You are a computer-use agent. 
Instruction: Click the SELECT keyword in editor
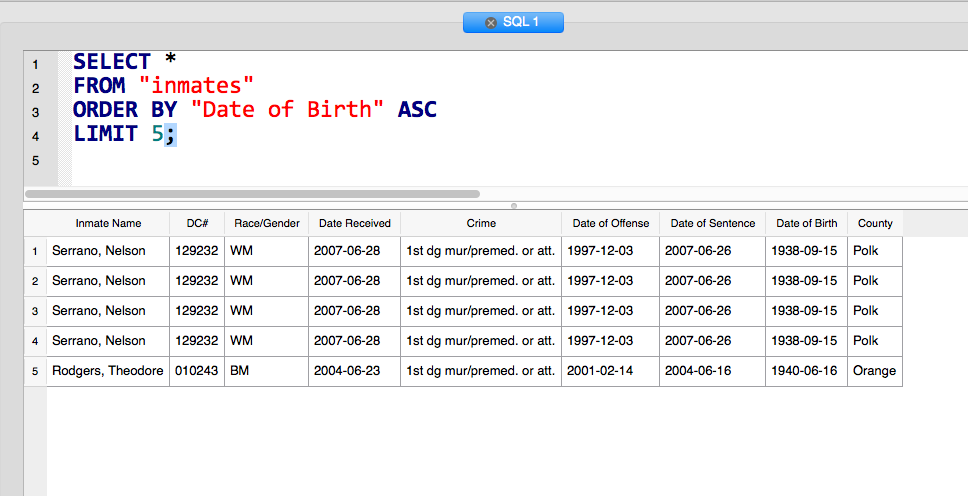pos(112,61)
